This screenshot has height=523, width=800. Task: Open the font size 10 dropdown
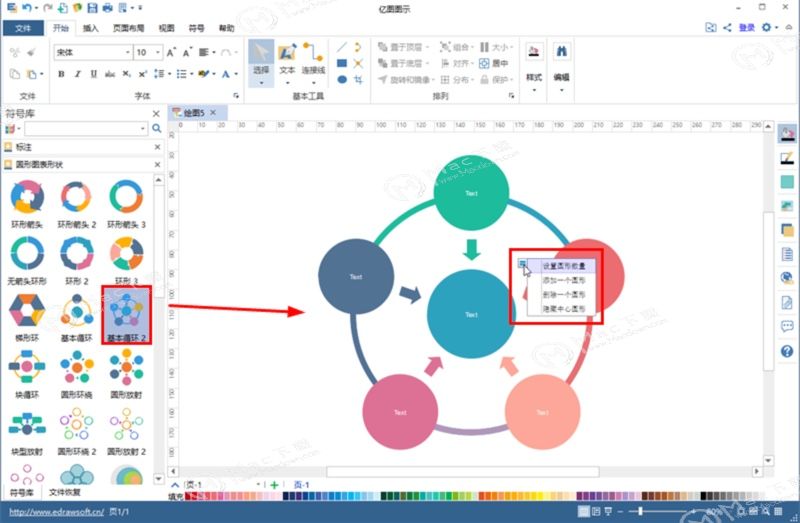[158, 52]
